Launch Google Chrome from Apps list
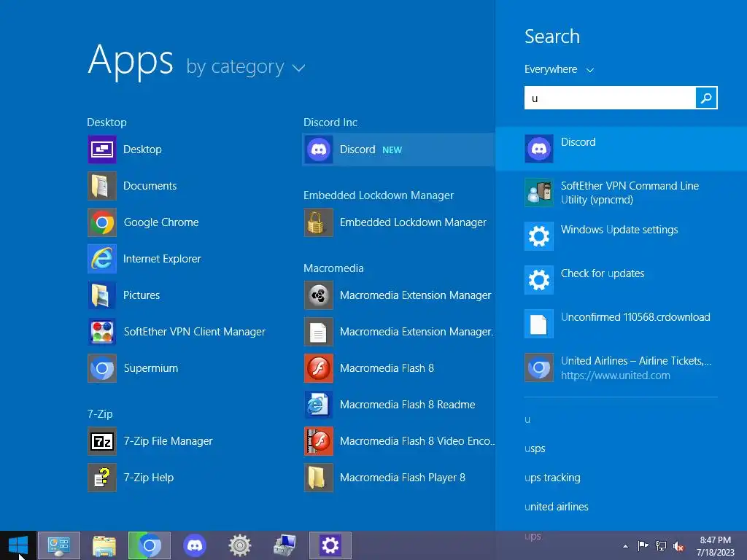This screenshot has width=747, height=560. (102, 222)
